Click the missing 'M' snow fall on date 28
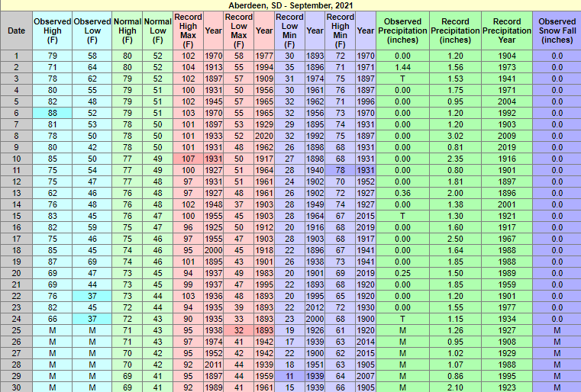The image size is (581, 392). [x=557, y=365]
